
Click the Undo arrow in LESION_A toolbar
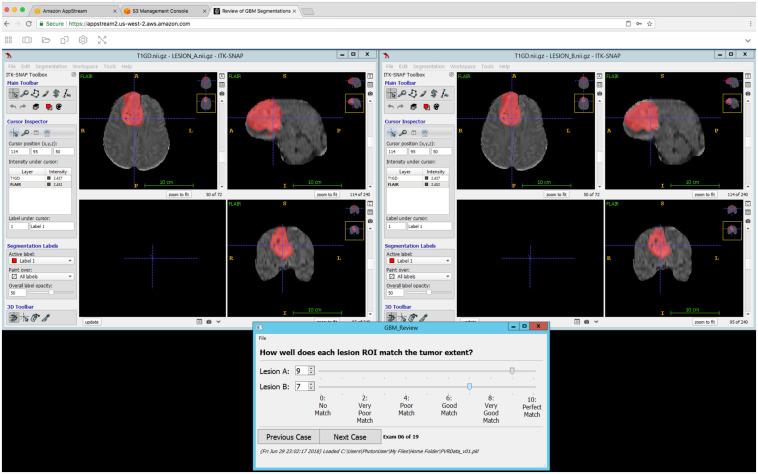pos(12,105)
